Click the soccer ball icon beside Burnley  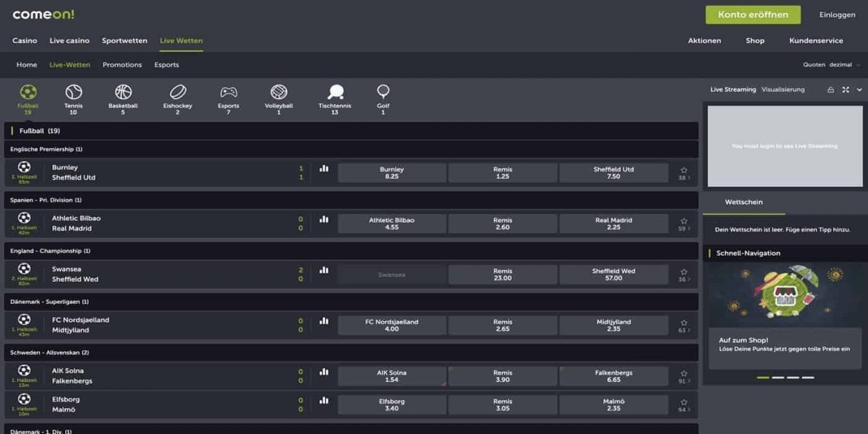pos(24,167)
